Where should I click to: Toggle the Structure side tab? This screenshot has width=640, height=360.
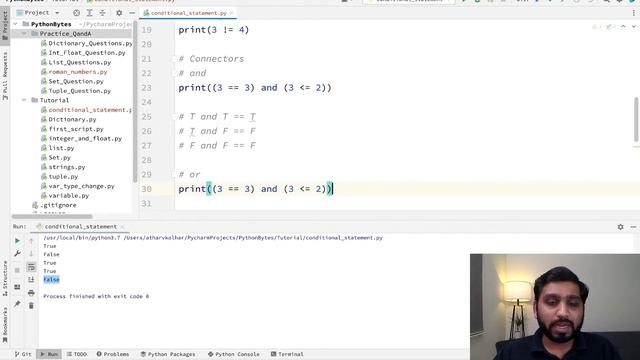(x=5, y=278)
